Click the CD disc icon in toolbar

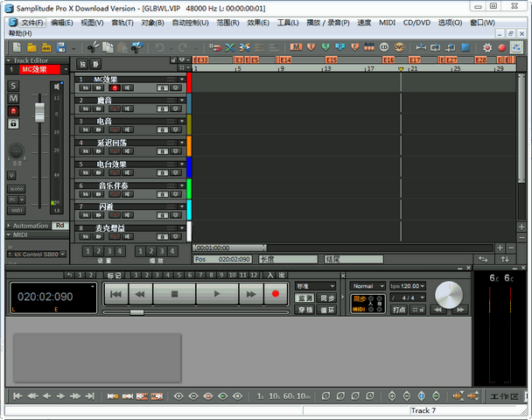coord(384,47)
